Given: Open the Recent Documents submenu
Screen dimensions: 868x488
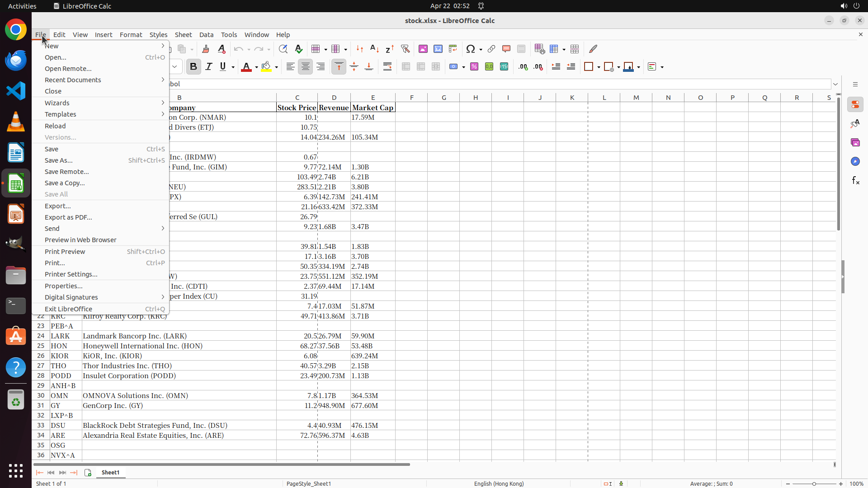Looking at the screenshot, I should coord(73,80).
